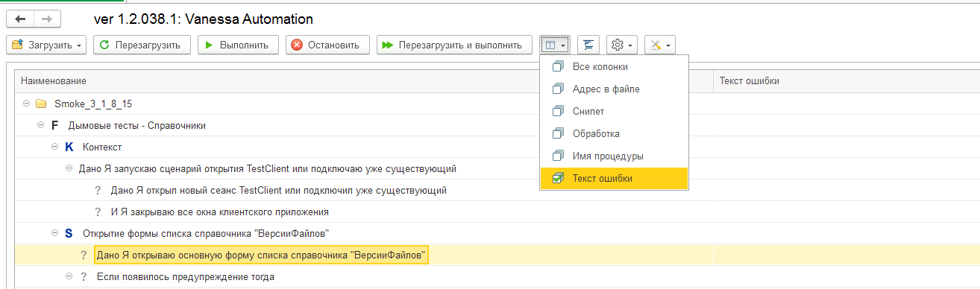
Task: Stop execution with the Остановить button
Action: [x=327, y=45]
